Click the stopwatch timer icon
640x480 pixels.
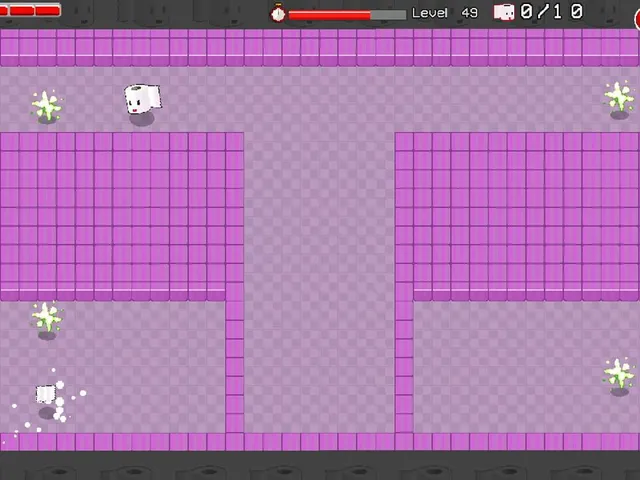[x=278, y=13]
